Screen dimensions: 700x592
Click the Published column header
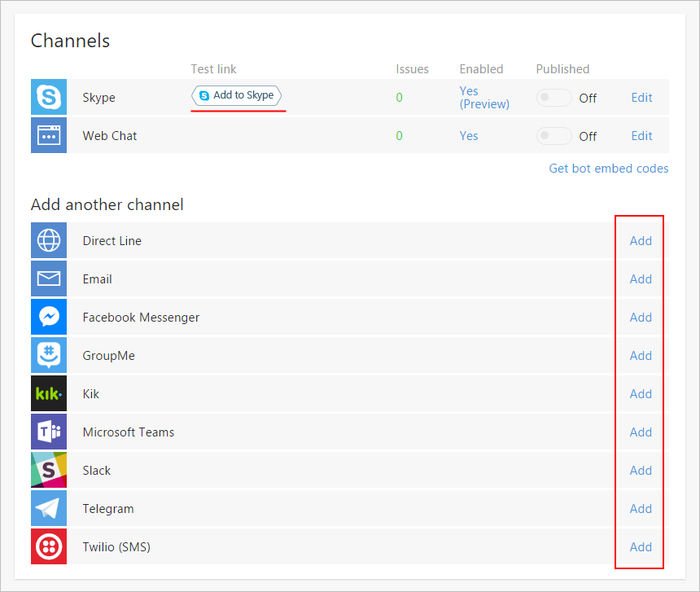tap(562, 69)
